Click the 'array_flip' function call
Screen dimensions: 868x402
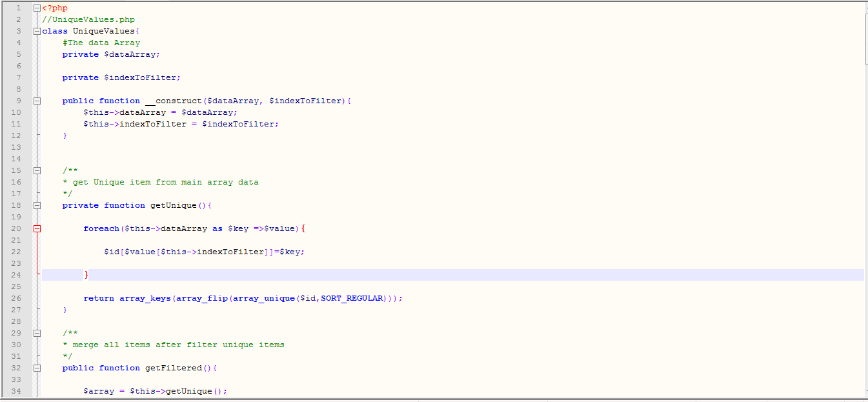tap(202, 298)
